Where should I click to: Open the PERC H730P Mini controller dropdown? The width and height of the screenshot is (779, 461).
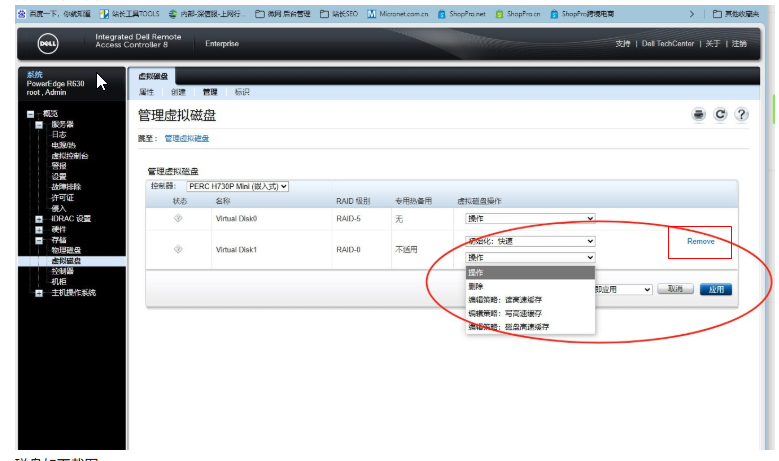pyautogui.click(x=237, y=186)
